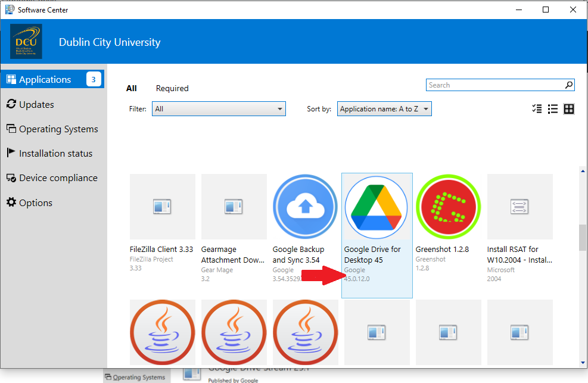Switch to tile grid view
The width and height of the screenshot is (588, 383).
pos(569,108)
